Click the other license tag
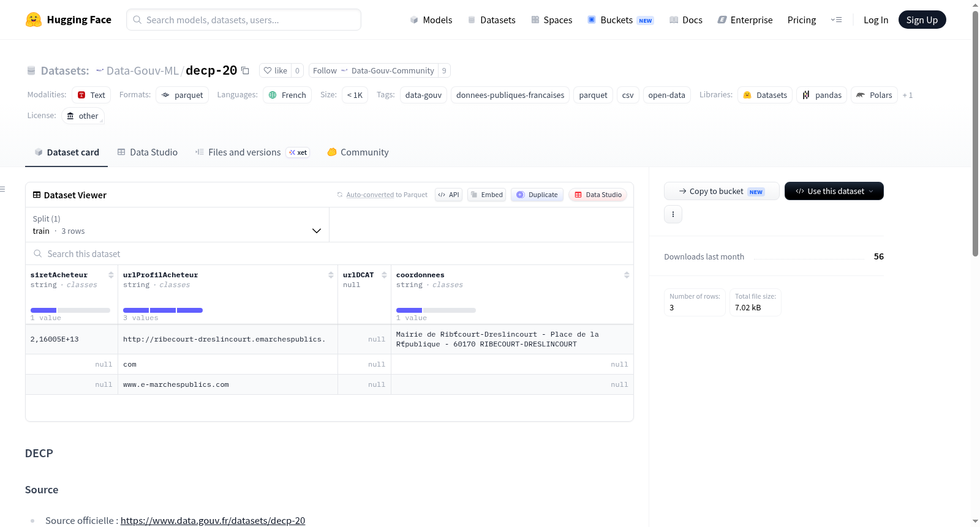Viewport: 980px width, 527px height. tap(83, 116)
